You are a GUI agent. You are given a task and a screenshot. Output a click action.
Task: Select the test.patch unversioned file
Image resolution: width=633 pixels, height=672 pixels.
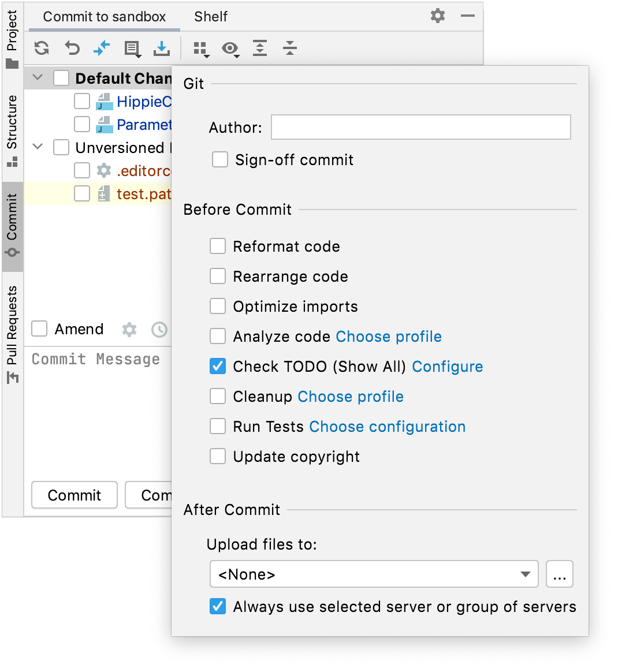click(144, 194)
